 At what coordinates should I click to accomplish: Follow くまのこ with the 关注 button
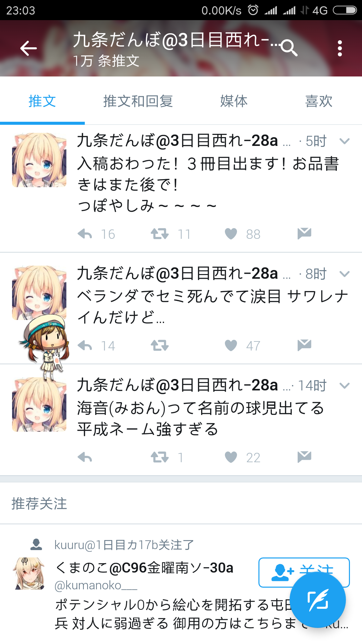tap(304, 572)
